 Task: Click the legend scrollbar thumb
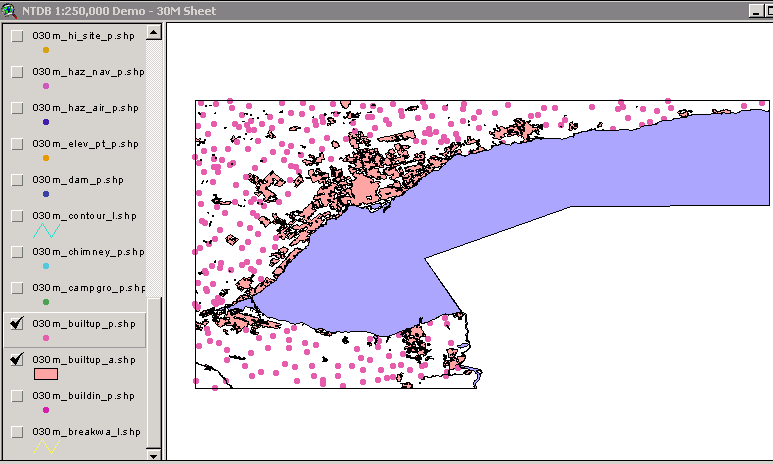[x=154, y=373]
